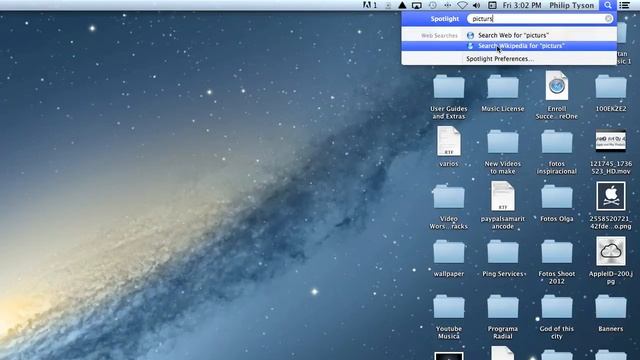The width and height of the screenshot is (640, 360).
Task: Select the God of this city folder
Action: coord(557,307)
